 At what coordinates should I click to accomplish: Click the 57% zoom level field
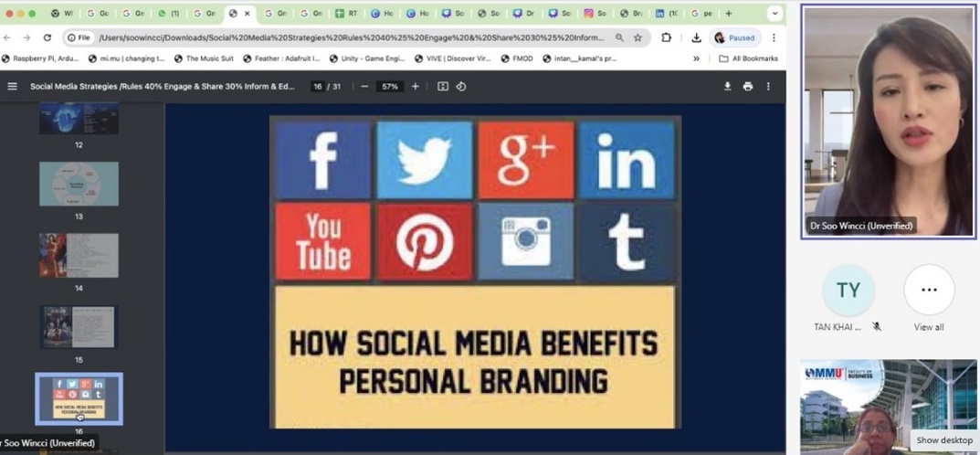coord(389,86)
